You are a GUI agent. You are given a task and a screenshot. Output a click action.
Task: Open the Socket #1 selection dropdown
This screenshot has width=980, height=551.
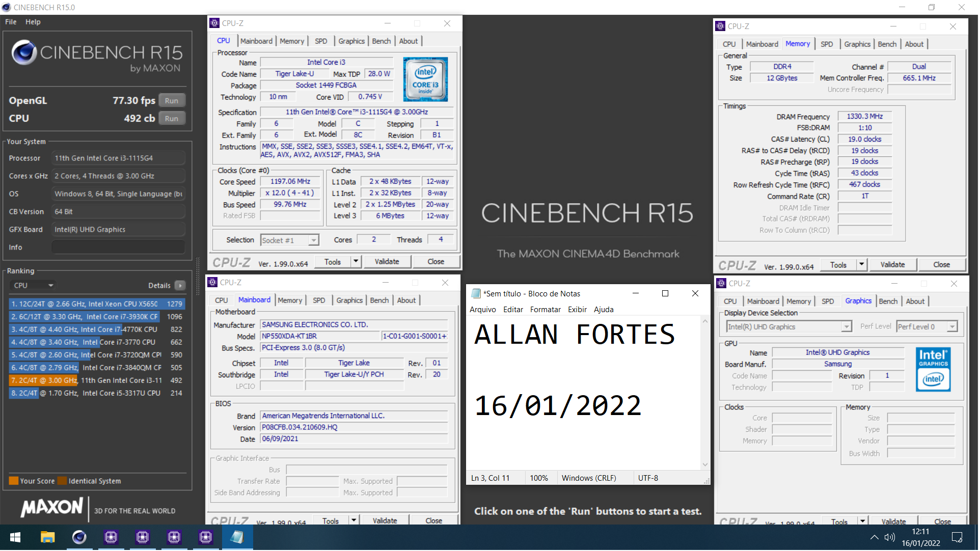(290, 240)
